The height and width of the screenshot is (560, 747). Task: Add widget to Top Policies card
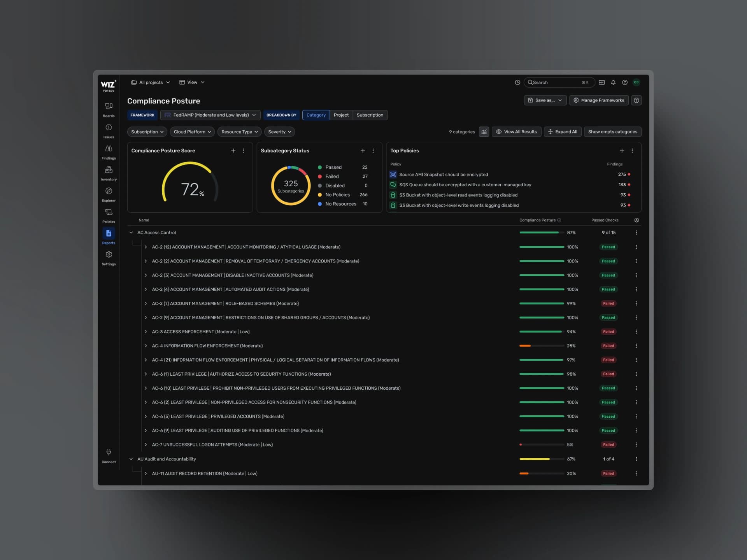pos(622,151)
